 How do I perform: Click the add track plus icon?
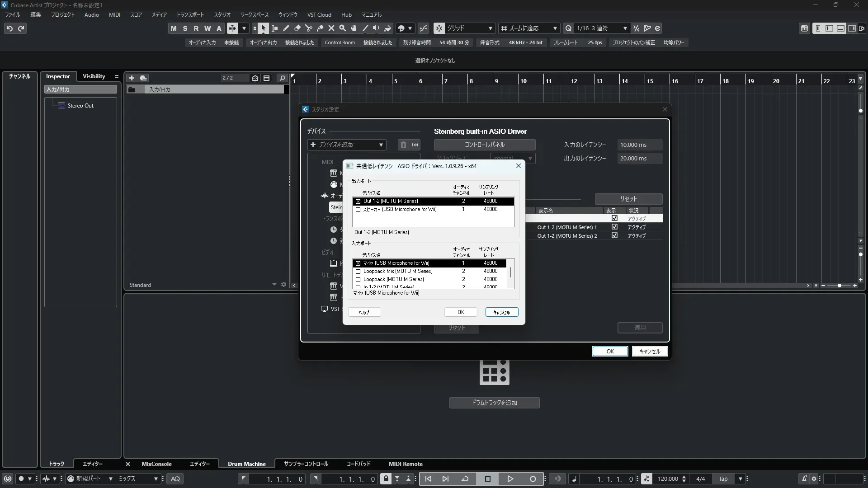[x=132, y=78]
